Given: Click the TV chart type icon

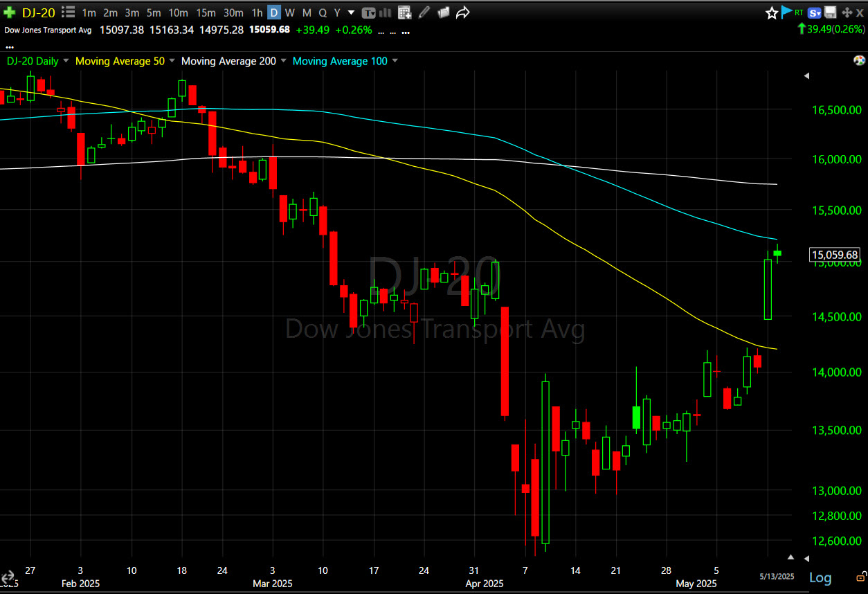Looking at the screenshot, I should [369, 12].
